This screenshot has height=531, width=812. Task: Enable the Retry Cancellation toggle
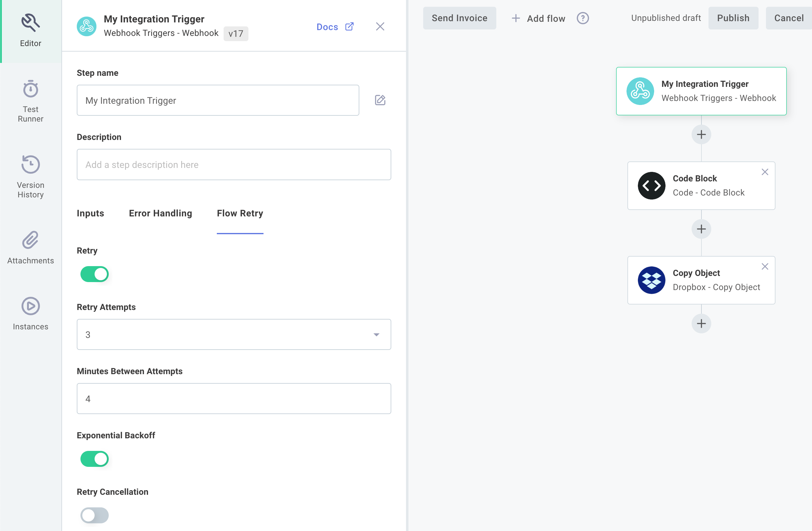pos(95,515)
